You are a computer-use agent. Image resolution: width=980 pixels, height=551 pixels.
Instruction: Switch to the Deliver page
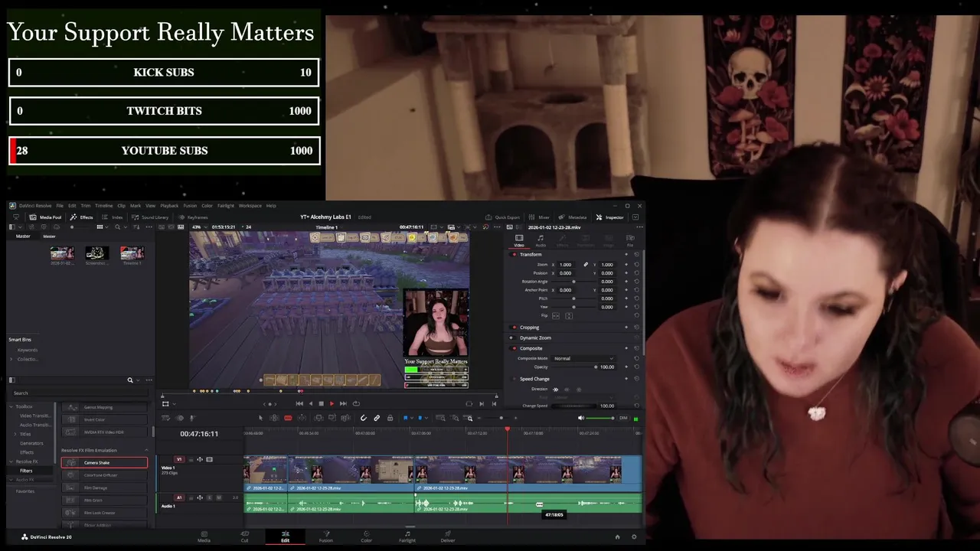coord(448,536)
